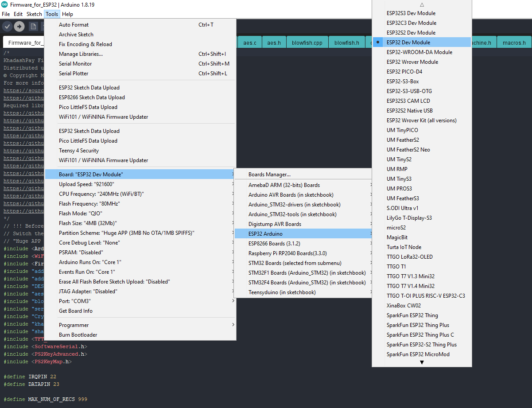Image resolution: width=532 pixels, height=408 pixels.
Task: Expand Board: "ESP32 Dev Module" submenu
Action: point(140,175)
